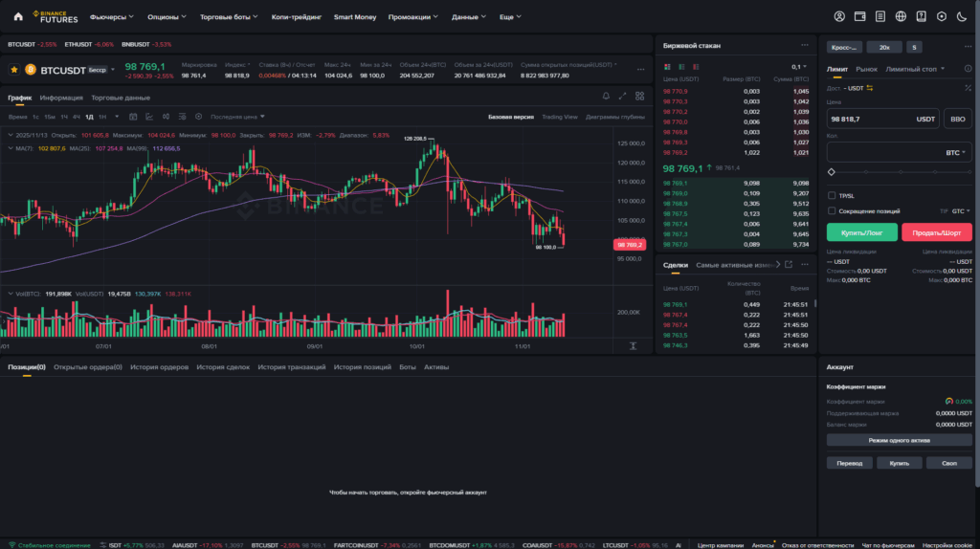980x549 pixels.
Task: Expand the Опционы menu
Action: coord(167,17)
